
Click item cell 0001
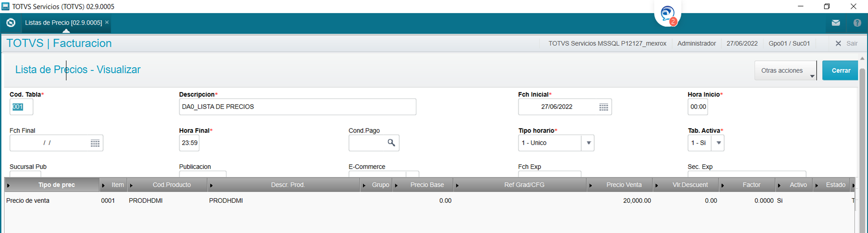click(108, 201)
